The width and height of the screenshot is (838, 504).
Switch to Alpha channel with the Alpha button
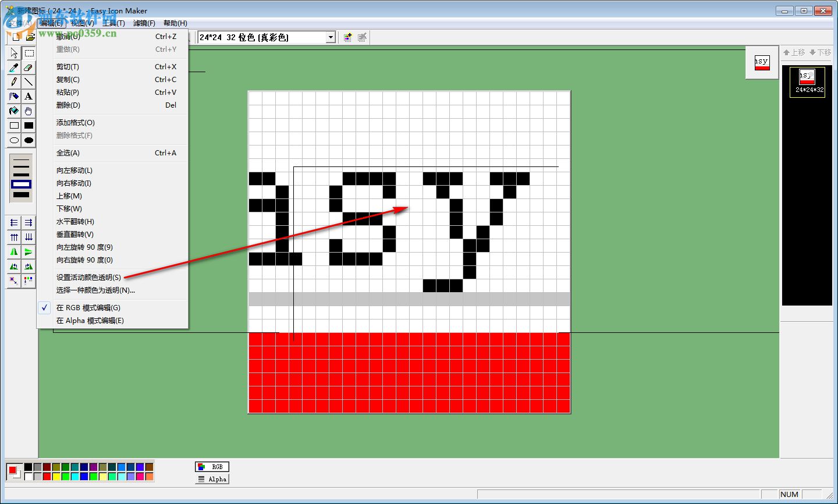pos(211,479)
